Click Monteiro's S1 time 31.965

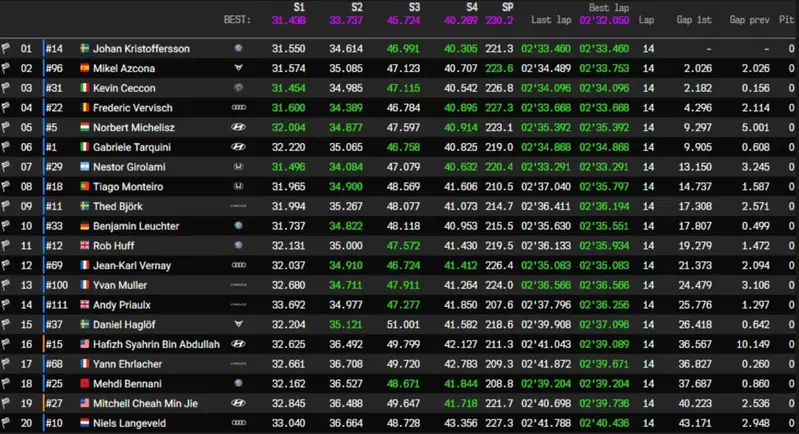pyautogui.click(x=288, y=186)
